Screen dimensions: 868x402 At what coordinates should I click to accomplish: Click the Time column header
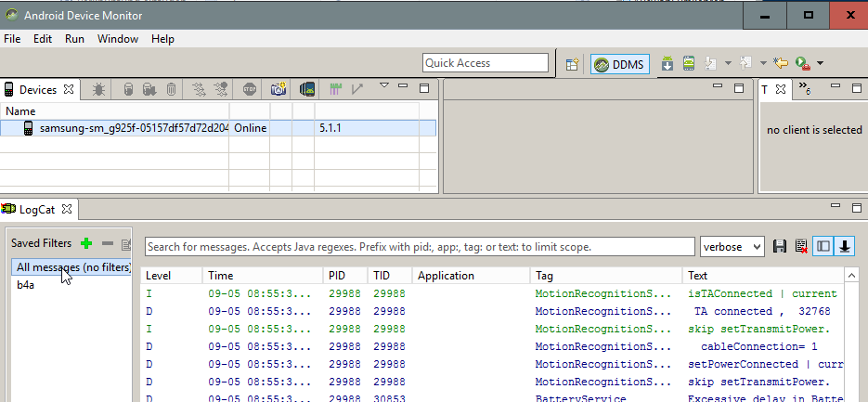coord(263,276)
